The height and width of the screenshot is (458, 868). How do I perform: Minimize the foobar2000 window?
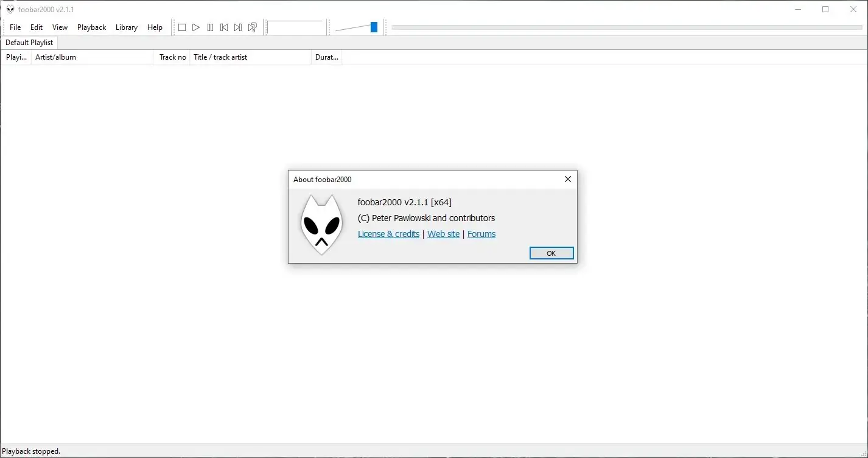pos(798,9)
